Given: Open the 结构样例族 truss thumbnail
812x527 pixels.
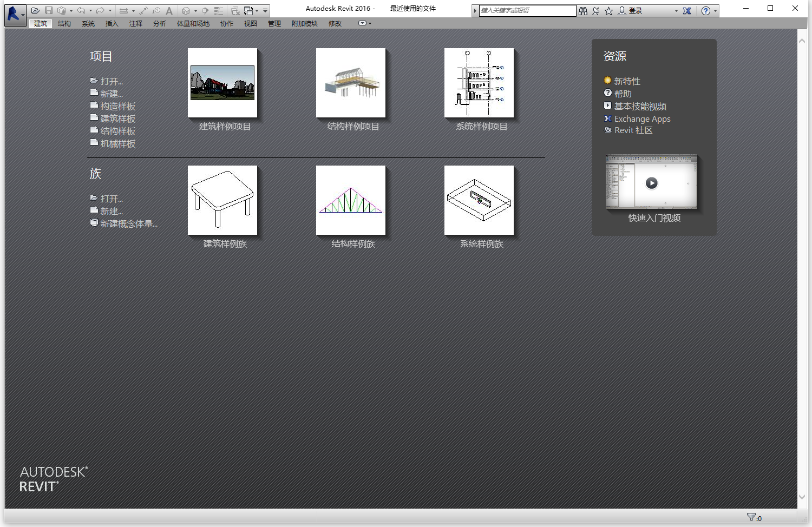Looking at the screenshot, I should click(351, 200).
